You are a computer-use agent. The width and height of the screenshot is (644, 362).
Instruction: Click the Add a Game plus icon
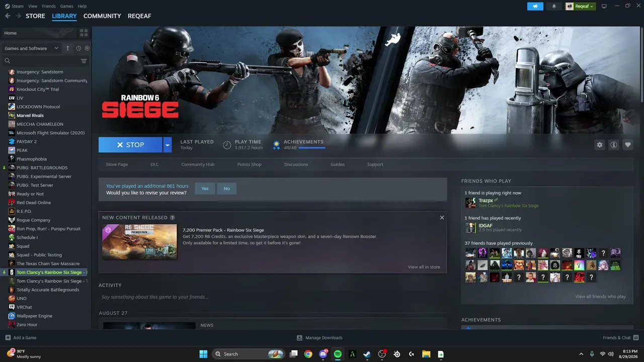coord(8,338)
